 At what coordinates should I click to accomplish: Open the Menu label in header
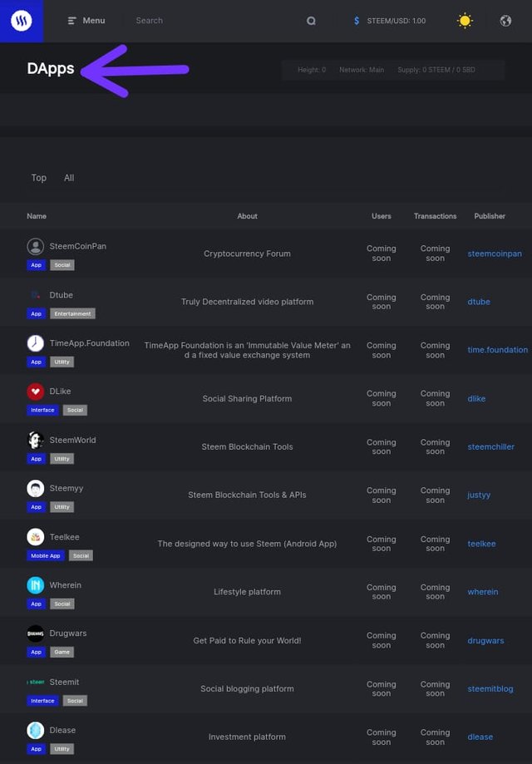tap(94, 21)
